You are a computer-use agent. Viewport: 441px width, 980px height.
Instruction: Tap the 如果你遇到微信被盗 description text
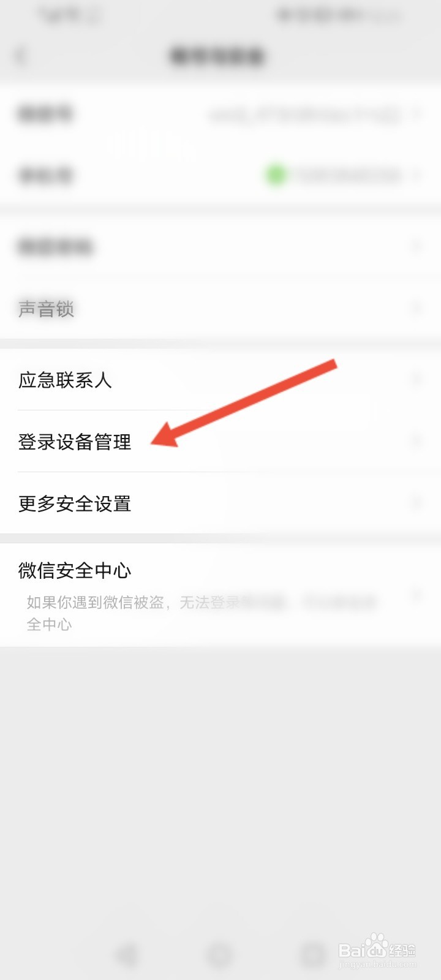coord(201,613)
